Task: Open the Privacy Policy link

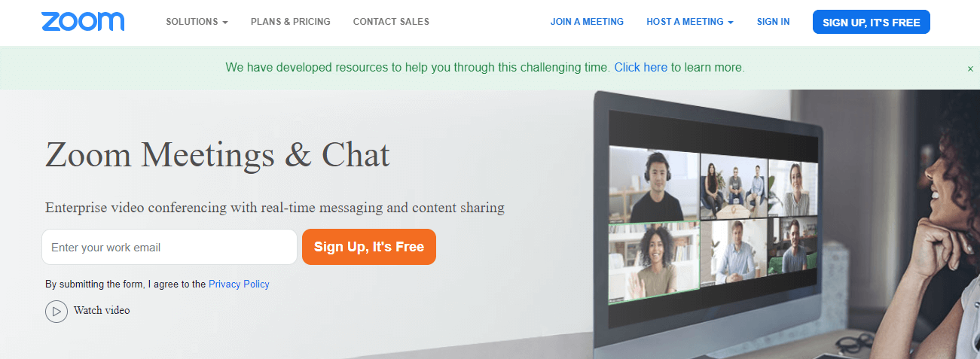Action: [239, 284]
